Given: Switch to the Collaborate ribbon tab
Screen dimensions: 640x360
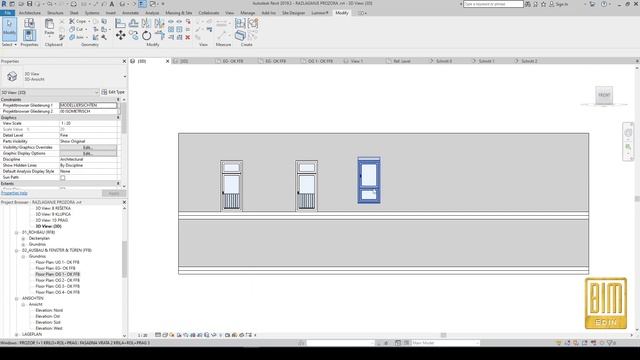Looking at the screenshot, I should tap(209, 13).
